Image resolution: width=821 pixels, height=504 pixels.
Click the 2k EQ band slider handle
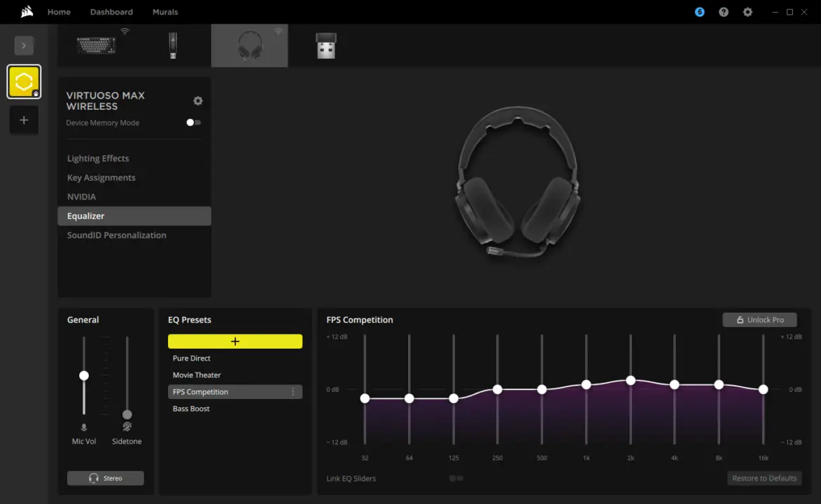point(631,380)
